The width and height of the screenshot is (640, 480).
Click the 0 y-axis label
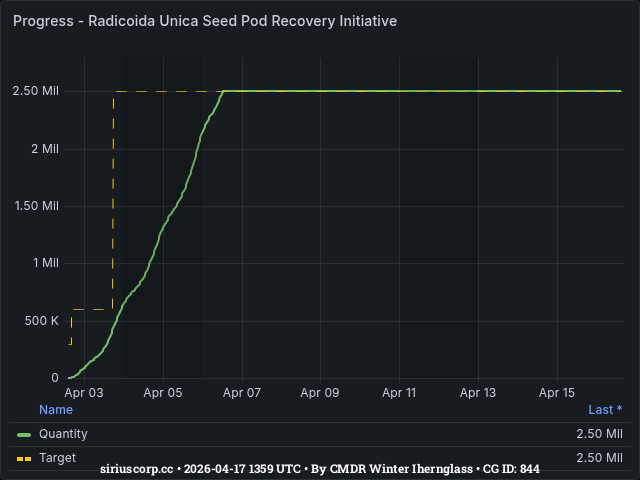[x=55, y=378]
